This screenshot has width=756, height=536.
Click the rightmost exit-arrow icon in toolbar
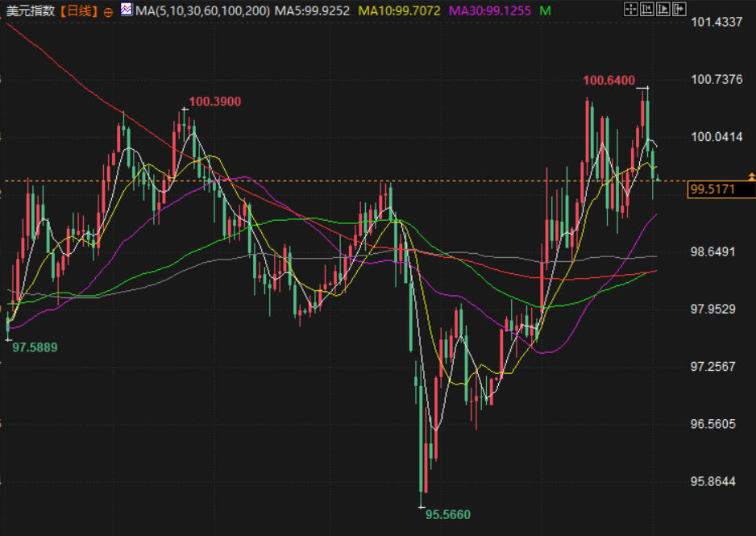[x=679, y=9]
